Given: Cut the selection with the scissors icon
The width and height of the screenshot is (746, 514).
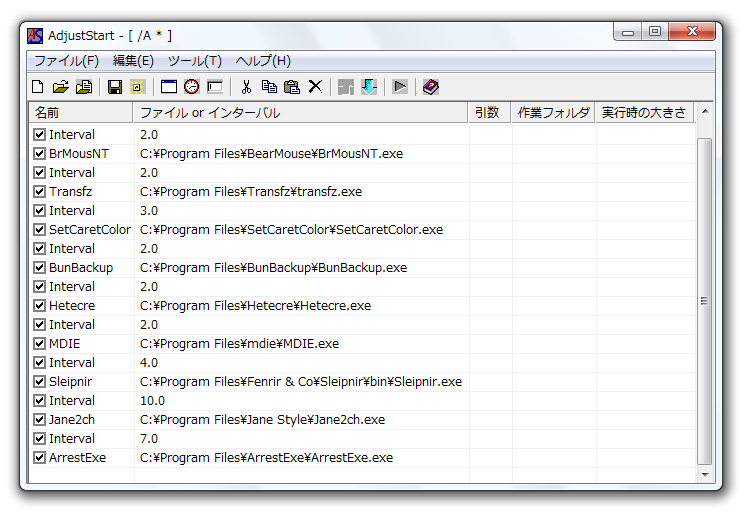Looking at the screenshot, I should coord(246,87).
